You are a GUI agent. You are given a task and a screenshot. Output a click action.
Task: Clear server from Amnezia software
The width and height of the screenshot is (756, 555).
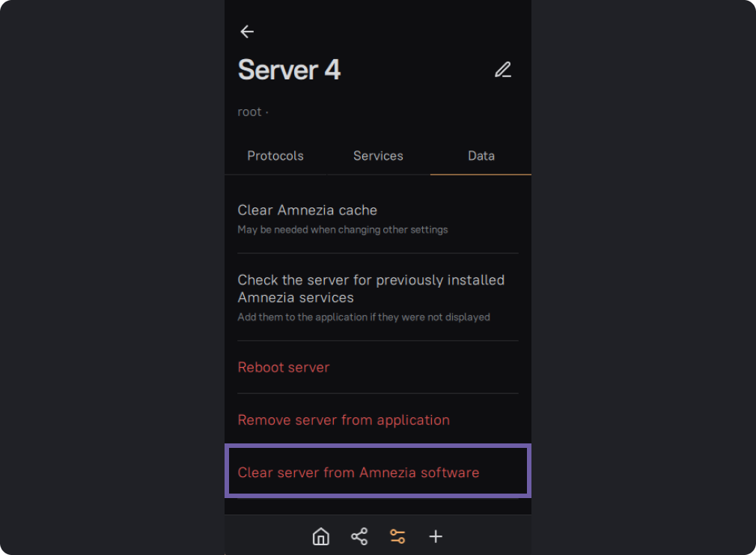(x=358, y=473)
